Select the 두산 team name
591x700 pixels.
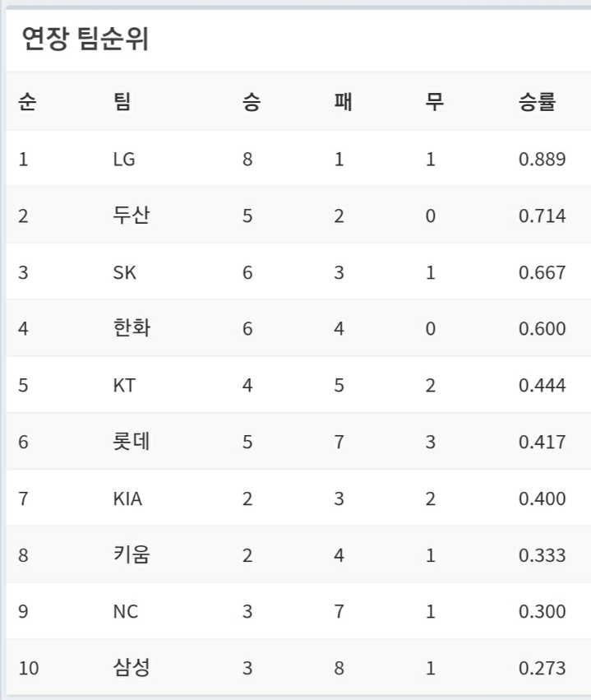click(132, 216)
